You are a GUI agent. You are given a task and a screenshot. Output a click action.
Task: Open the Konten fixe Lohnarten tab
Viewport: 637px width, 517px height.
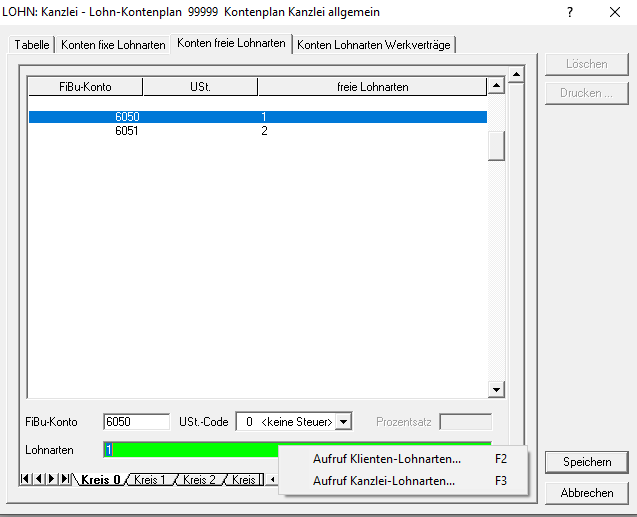pyautogui.click(x=113, y=45)
